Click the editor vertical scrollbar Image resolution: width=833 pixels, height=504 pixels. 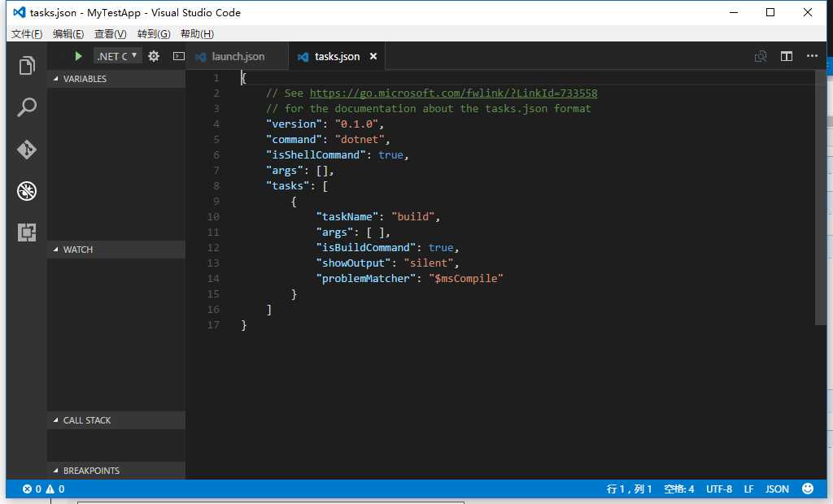tap(821, 198)
